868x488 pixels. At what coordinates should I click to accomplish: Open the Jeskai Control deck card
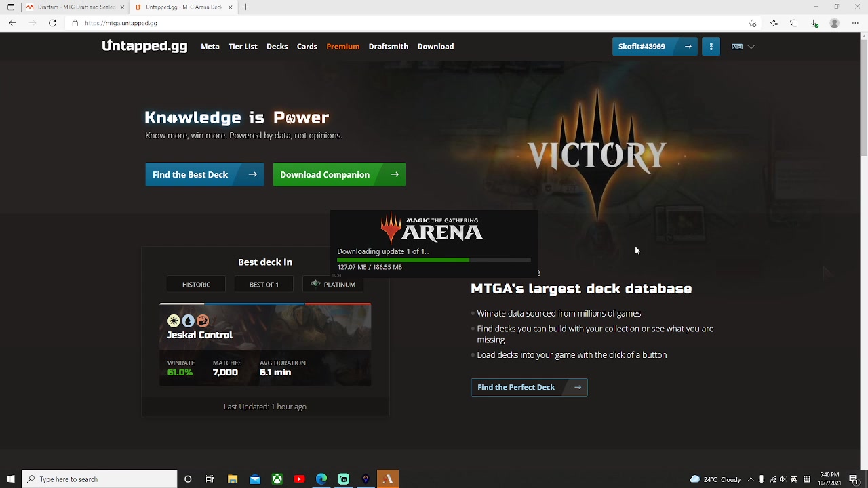(x=265, y=345)
